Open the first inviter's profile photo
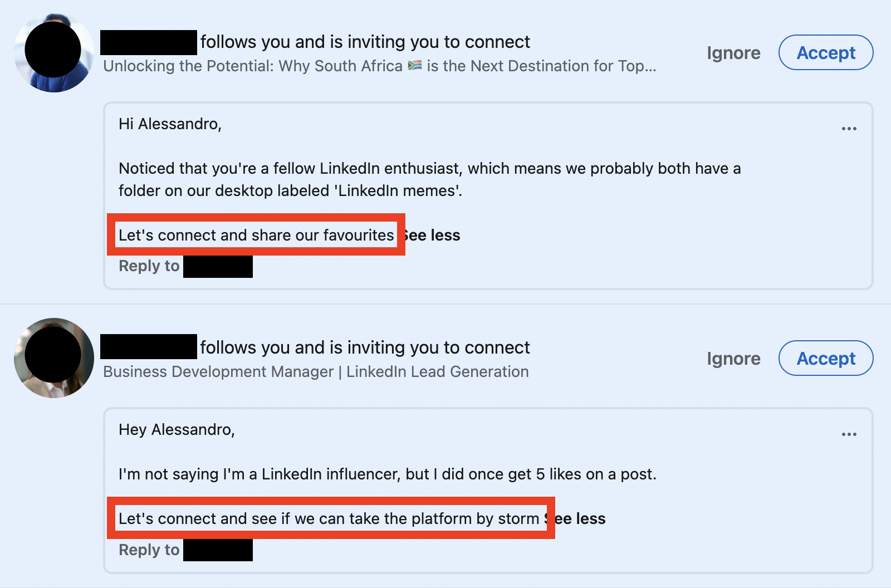 pyautogui.click(x=53, y=52)
